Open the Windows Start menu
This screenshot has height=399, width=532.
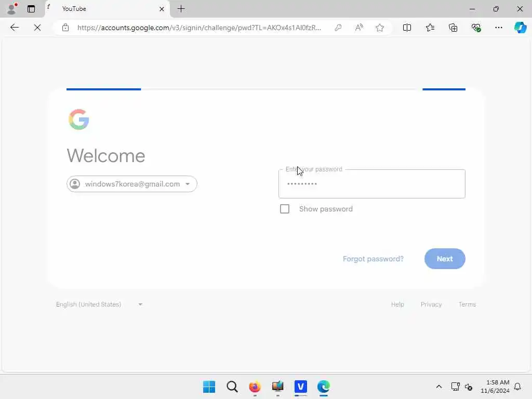pyautogui.click(x=209, y=387)
